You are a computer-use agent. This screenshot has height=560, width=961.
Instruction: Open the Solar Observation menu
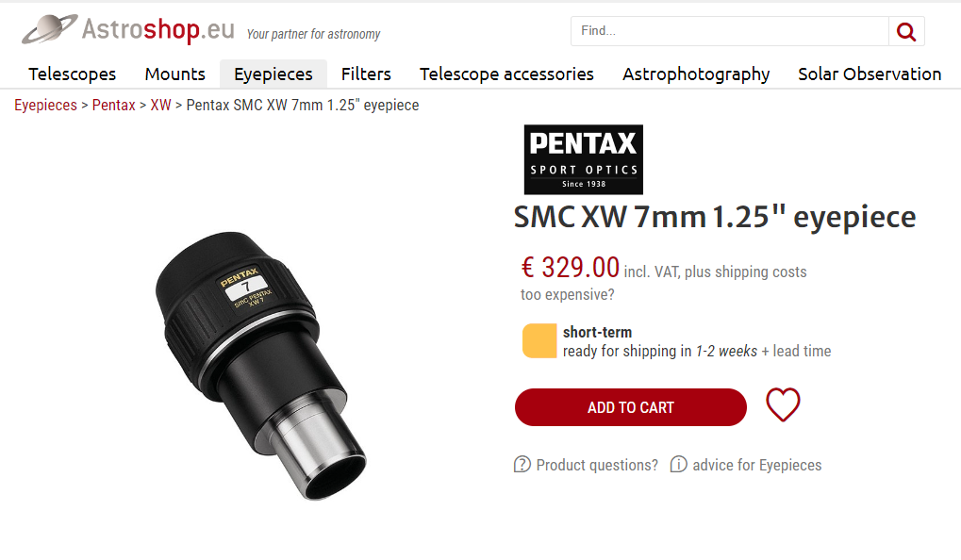click(x=870, y=74)
